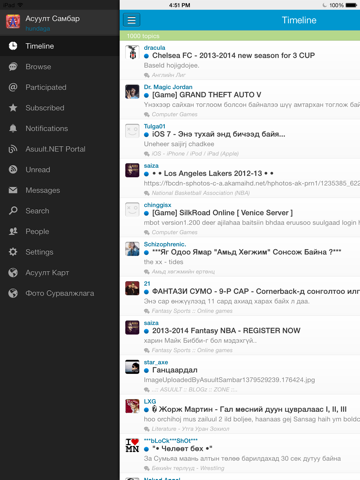The width and height of the screenshot is (360, 480).
Task: Open LXG's profile
Action: tap(150, 402)
